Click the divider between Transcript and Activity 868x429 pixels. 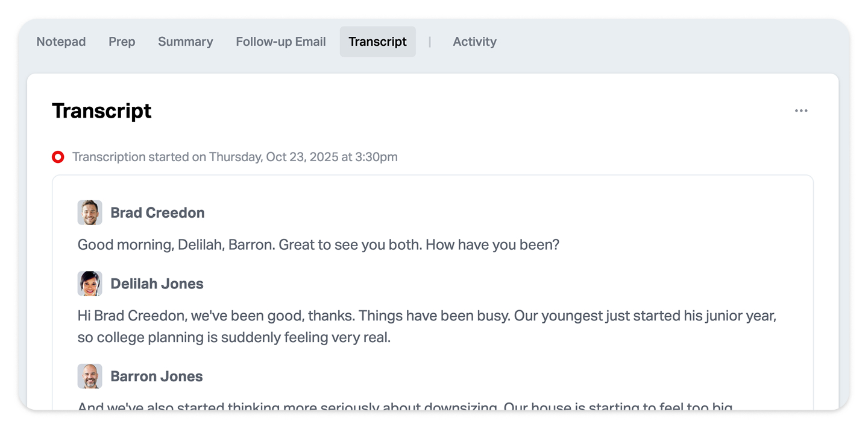pyautogui.click(x=430, y=42)
